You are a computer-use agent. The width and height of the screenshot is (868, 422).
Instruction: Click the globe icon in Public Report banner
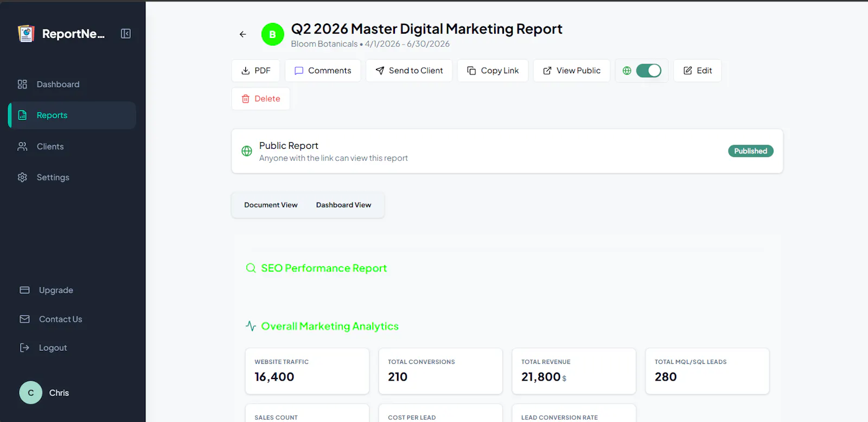(247, 151)
